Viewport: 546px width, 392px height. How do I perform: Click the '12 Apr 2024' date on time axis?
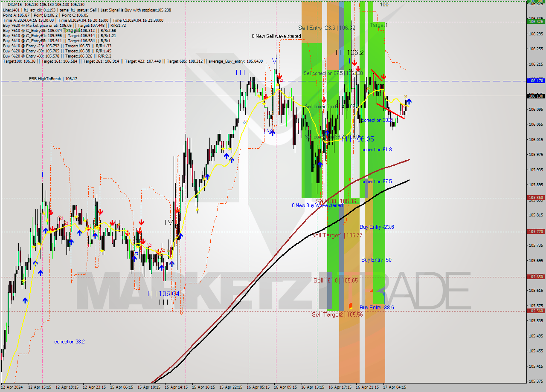click(x=12, y=387)
